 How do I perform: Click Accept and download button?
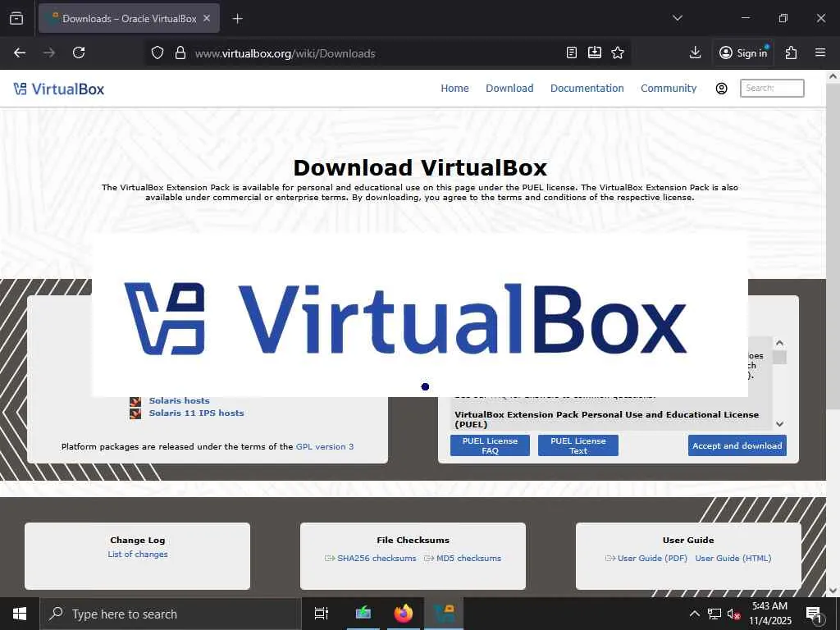(x=737, y=445)
